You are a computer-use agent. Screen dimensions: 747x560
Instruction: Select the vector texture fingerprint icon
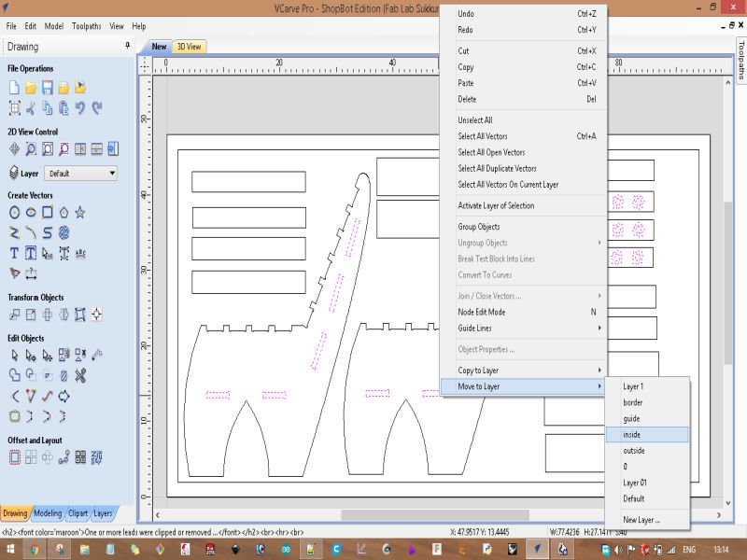click(63, 232)
